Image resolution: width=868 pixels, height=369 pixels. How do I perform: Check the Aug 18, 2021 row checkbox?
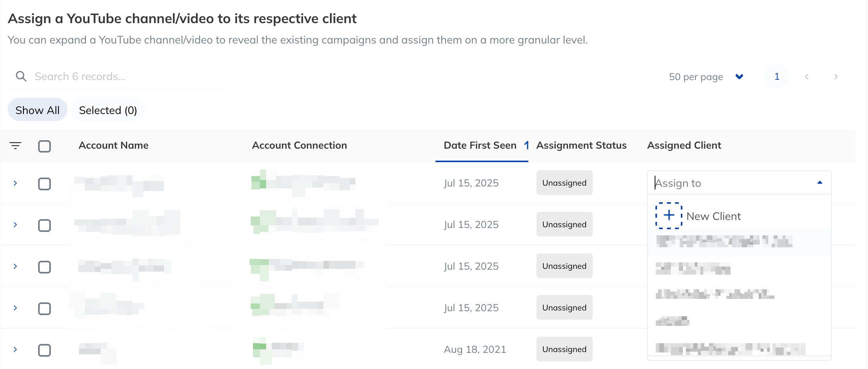click(45, 350)
